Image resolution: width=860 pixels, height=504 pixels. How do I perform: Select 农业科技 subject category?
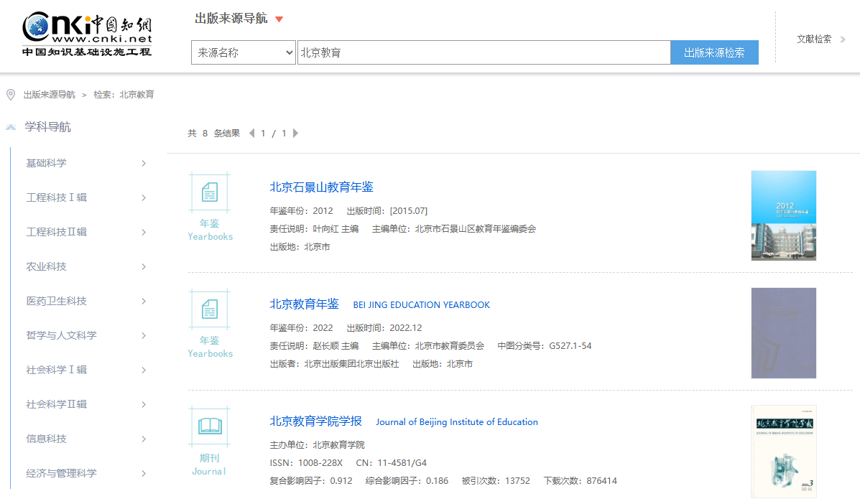(x=46, y=267)
